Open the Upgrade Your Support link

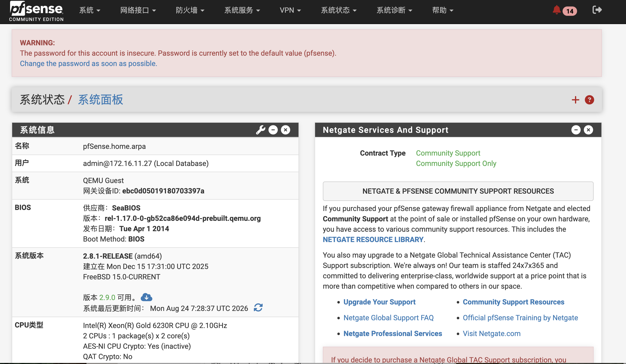pos(379,302)
